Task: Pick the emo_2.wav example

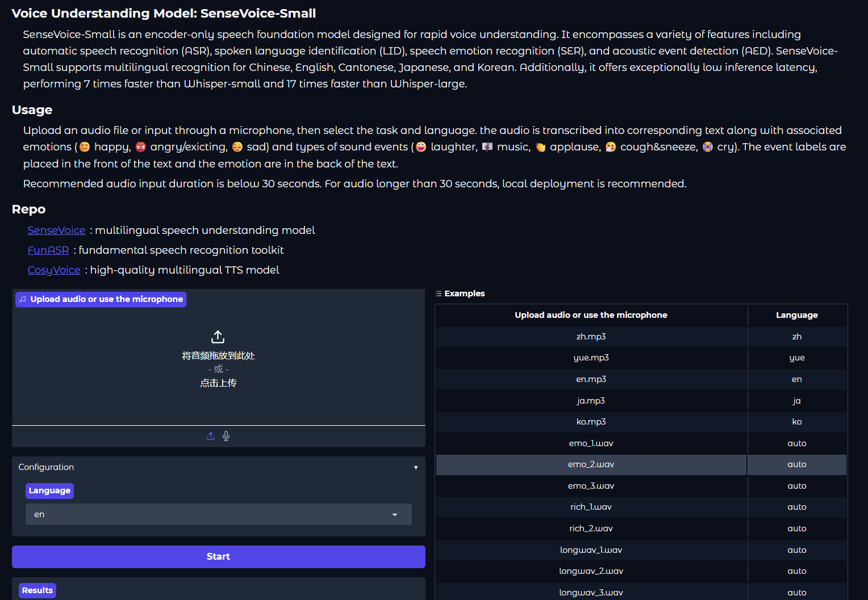Action: (x=591, y=464)
